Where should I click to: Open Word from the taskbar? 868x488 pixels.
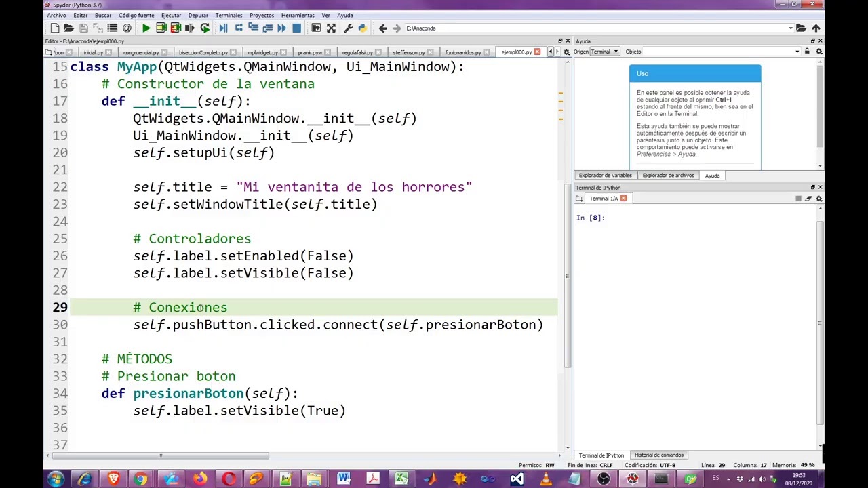point(344,479)
